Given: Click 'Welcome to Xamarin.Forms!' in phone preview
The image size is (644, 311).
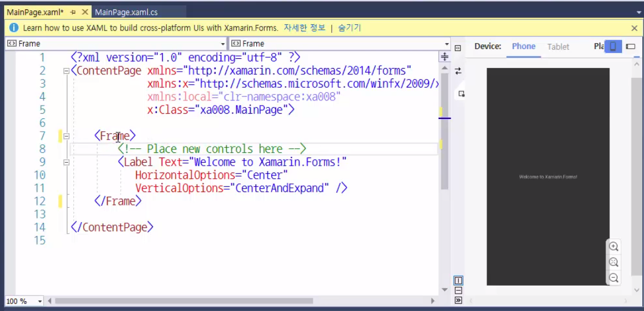Looking at the screenshot, I should click(x=548, y=177).
